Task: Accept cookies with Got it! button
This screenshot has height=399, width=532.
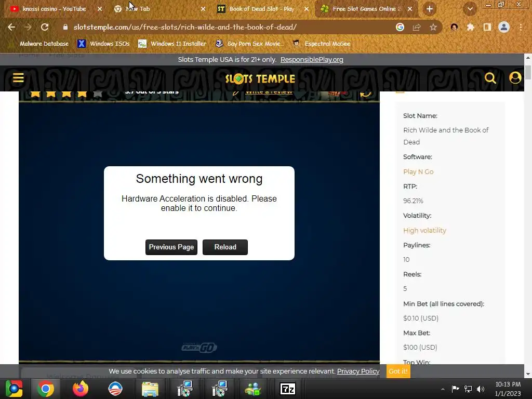Action: (398, 371)
